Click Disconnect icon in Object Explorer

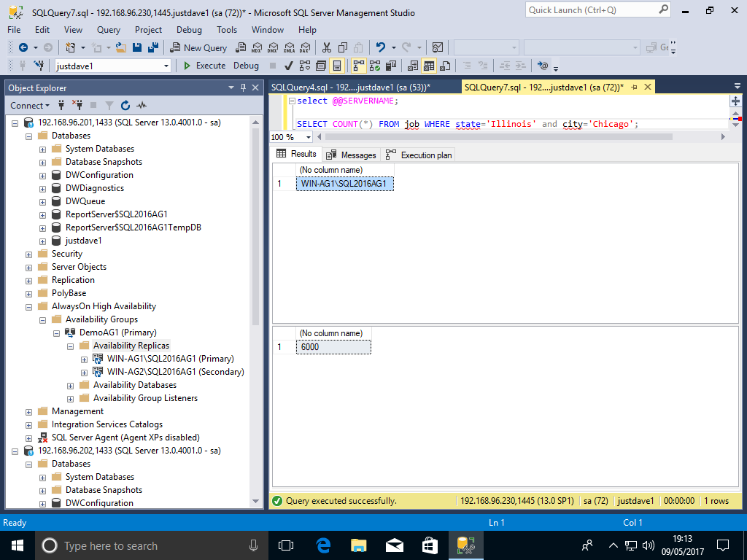click(x=77, y=105)
